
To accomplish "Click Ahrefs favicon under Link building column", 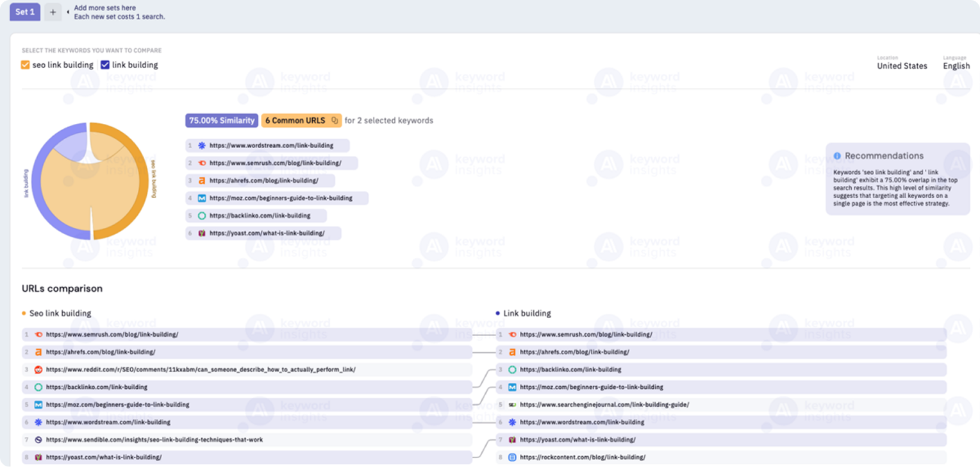I will (x=512, y=352).
